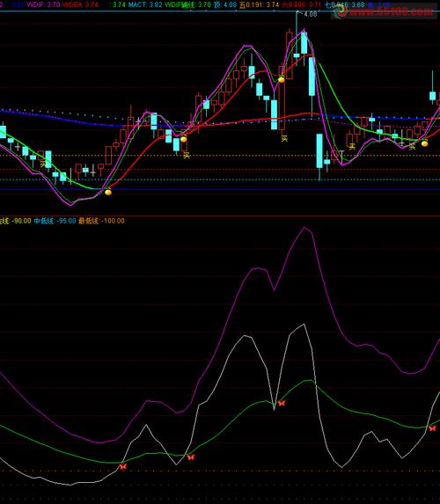Click the 顶: 4.08 legend value
The height and width of the screenshot is (504, 440).
pyautogui.click(x=225, y=4)
